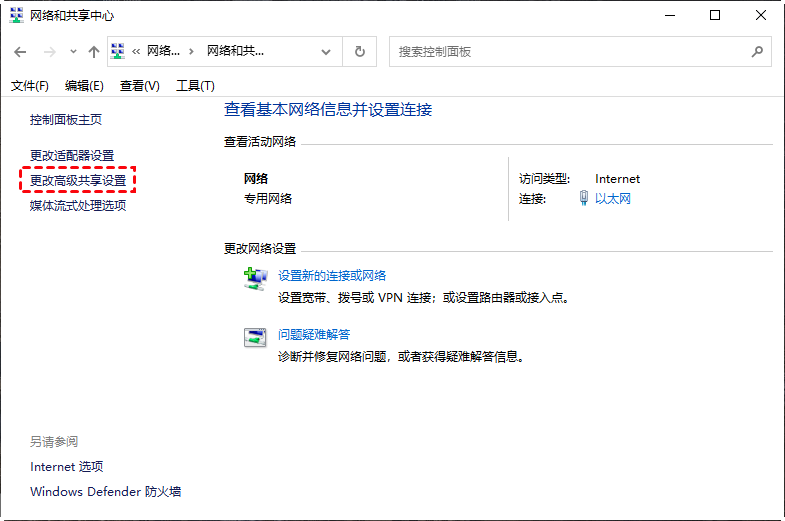Open 媒体流式处理选项

point(78,205)
